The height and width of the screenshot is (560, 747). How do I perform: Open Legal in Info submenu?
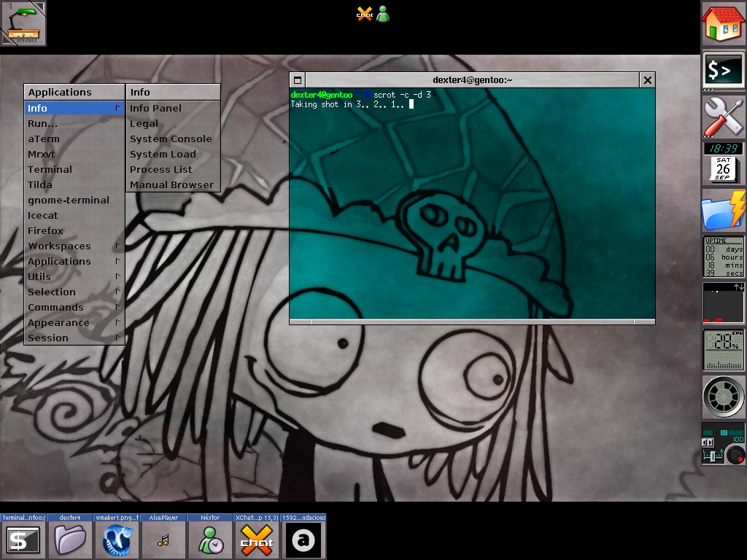pos(174,123)
